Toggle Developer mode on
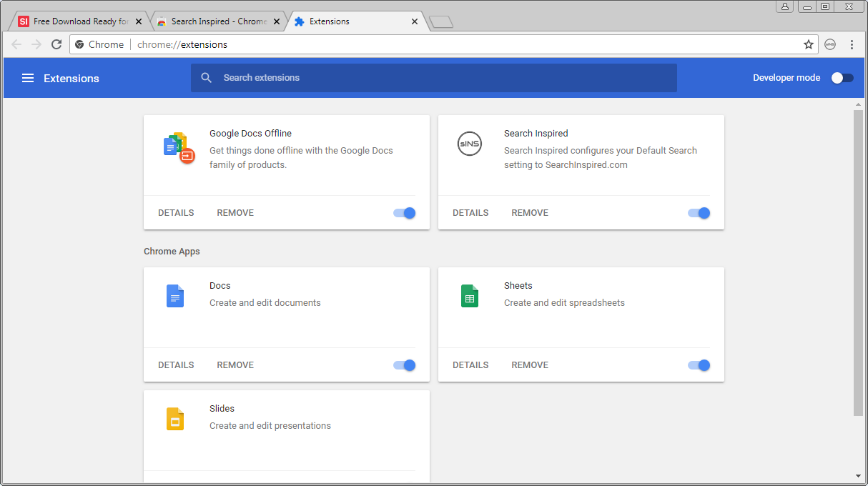The image size is (868, 486). click(x=842, y=78)
